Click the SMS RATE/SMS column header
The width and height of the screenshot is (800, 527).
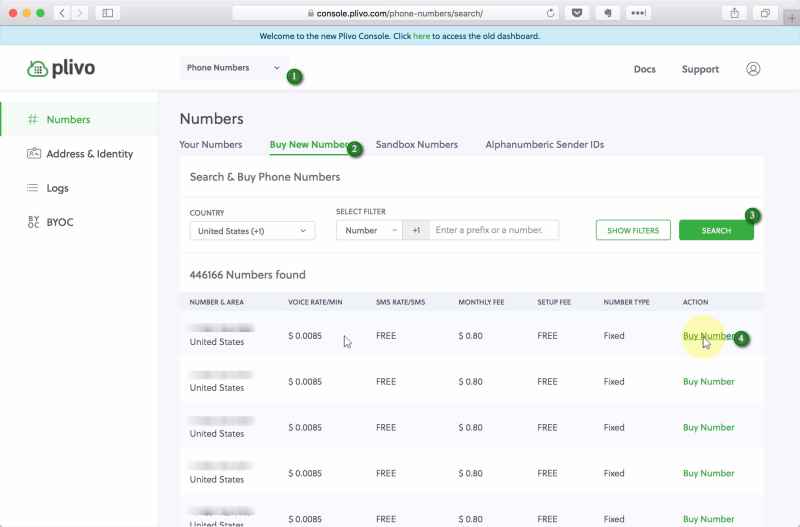pyautogui.click(x=401, y=302)
